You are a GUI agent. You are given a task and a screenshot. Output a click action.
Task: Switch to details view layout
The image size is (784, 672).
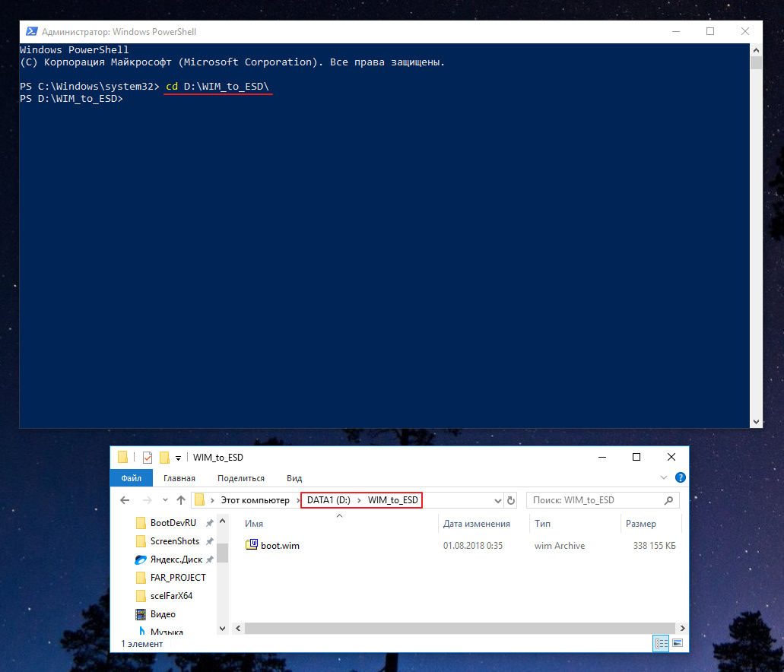661,643
